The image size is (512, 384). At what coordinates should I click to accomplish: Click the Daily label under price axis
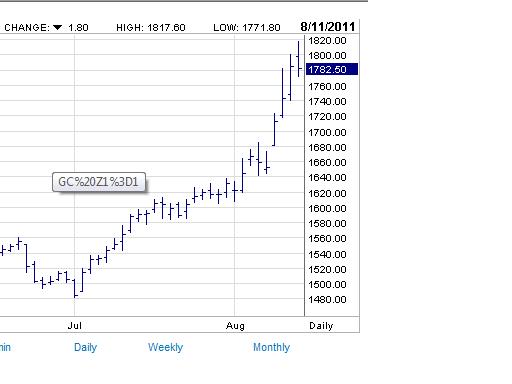(x=321, y=326)
